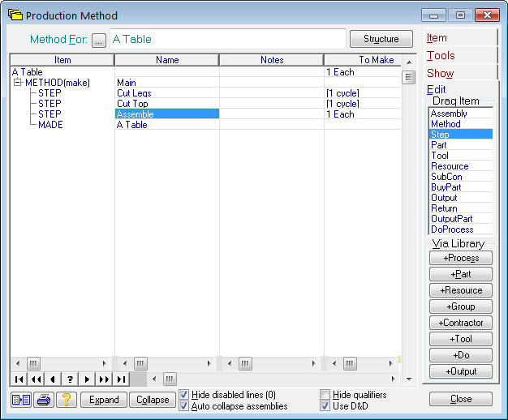508x420 pixels.
Task: Select Method in Drag Item list
Action: 461,124
